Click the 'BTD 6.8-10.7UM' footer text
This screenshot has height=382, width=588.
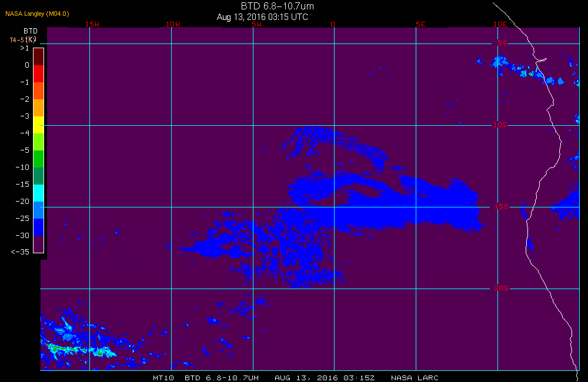(x=222, y=378)
